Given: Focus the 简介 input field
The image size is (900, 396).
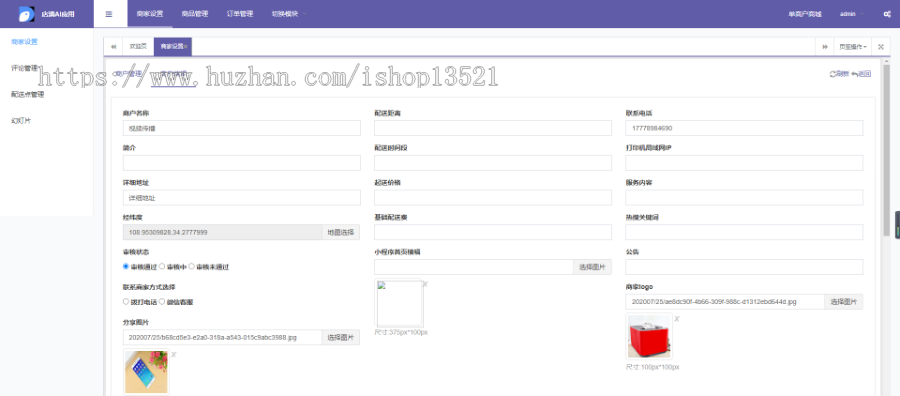Looking at the screenshot, I should point(242,163).
